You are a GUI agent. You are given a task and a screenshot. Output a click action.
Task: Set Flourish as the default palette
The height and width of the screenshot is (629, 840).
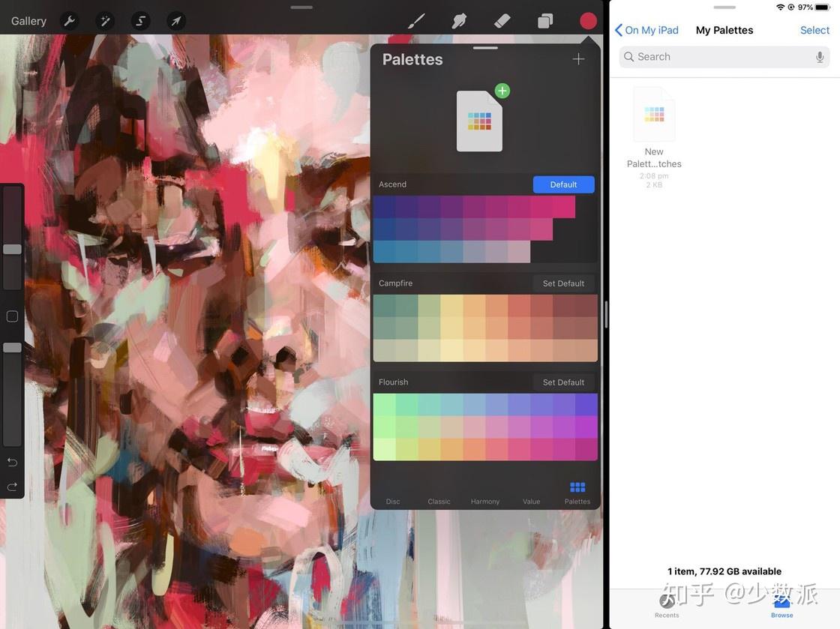(563, 382)
